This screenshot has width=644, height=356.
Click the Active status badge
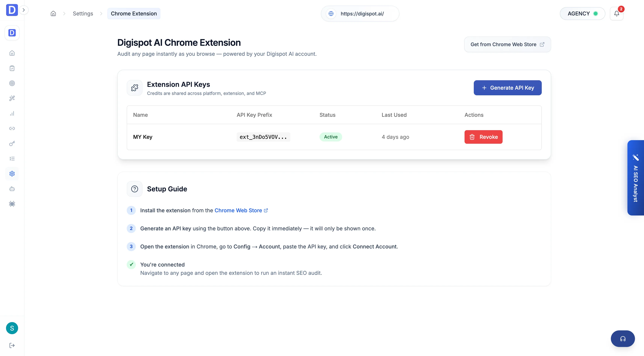[x=331, y=137]
